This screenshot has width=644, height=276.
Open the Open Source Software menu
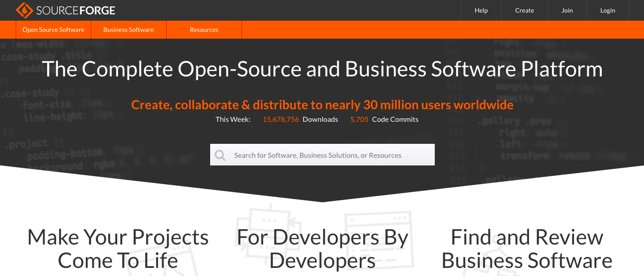[53, 30]
